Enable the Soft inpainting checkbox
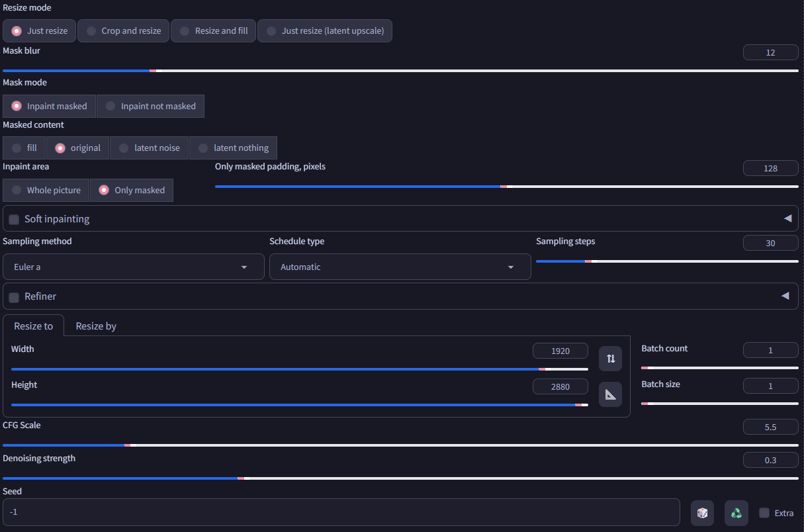The image size is (804, 532). [14, 219]
